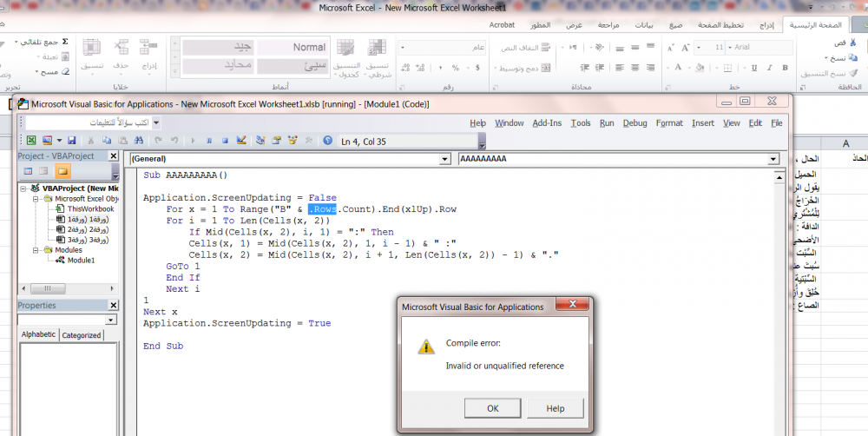
Task: Click the Break pause icon
Action: coord(209,141)
